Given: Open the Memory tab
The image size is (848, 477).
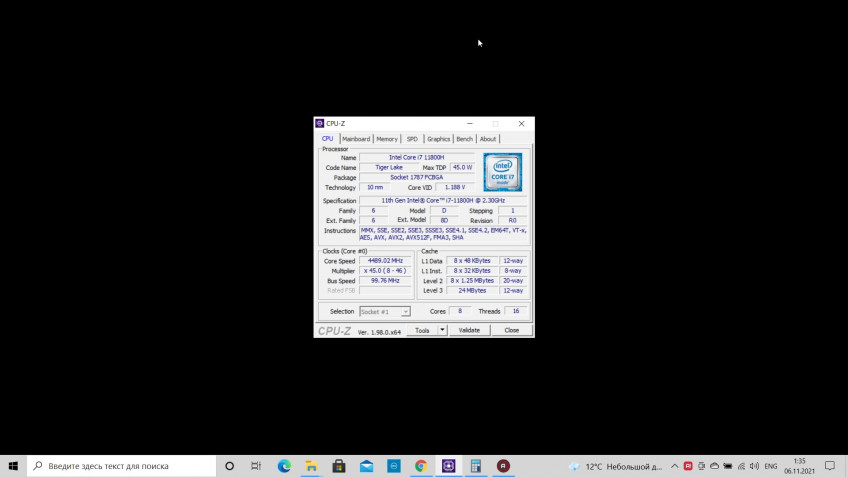Looking at the screenshot, I should [387, 139].
